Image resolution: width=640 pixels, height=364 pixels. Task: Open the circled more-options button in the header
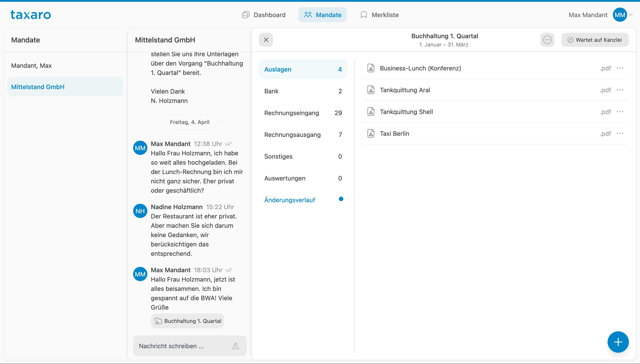point(547,40)
